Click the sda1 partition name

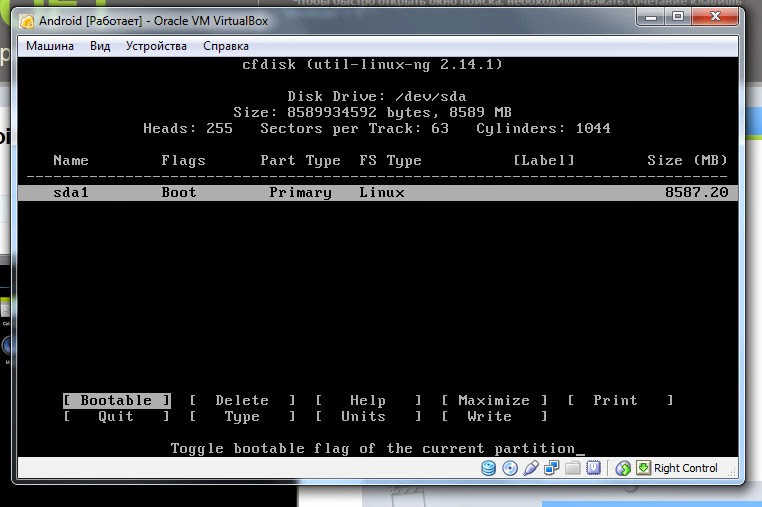71,192
